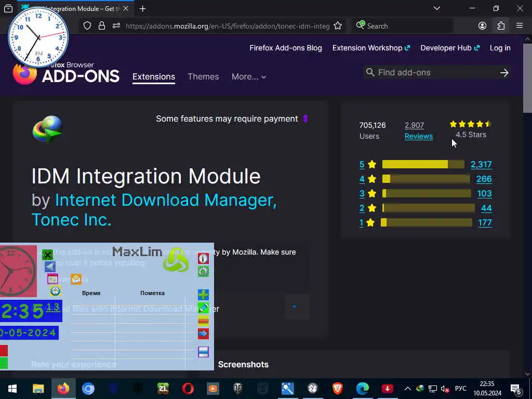Open Opera from the taskbar
The image size is (532, 399).
click(188, 389)
